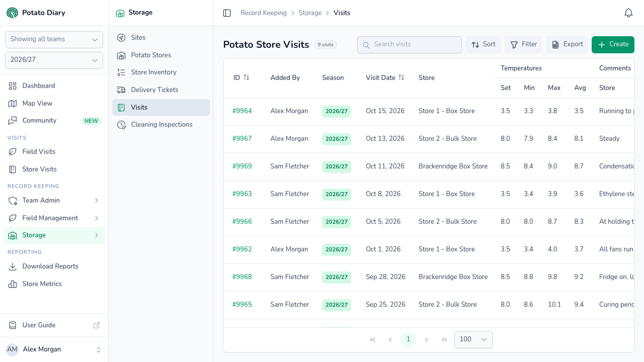
Task: Expand the Field Management section
Action: (x=54, y=218)
